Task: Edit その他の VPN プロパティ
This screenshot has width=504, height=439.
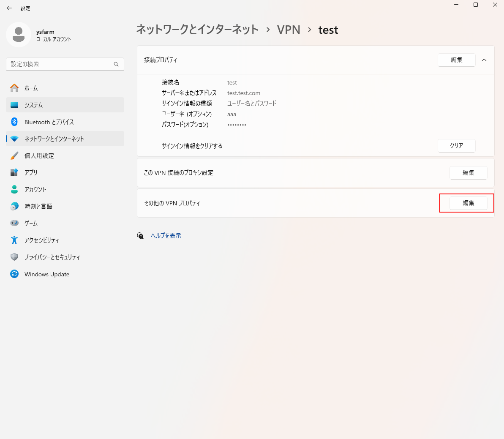Action: [468, 203]
